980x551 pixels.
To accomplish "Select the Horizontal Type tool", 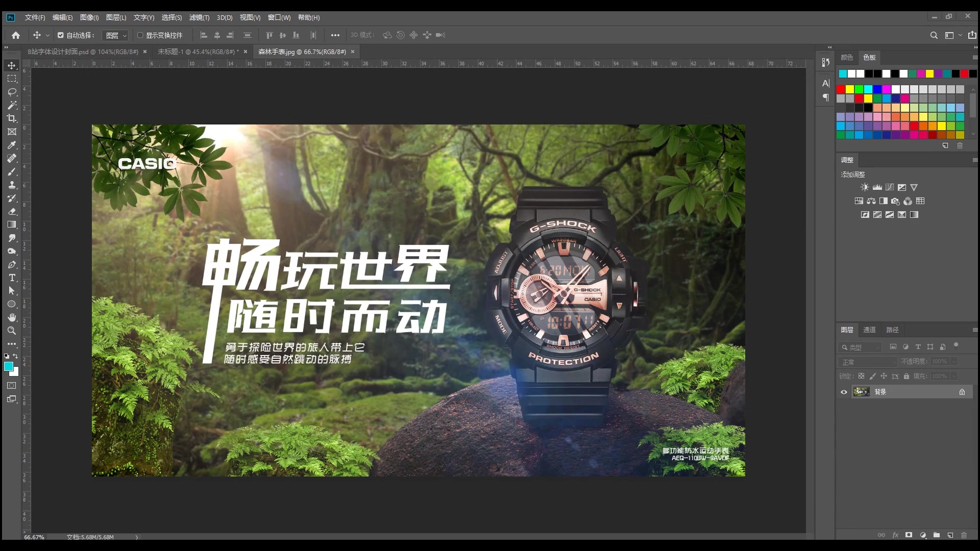I will coord(11,278).
